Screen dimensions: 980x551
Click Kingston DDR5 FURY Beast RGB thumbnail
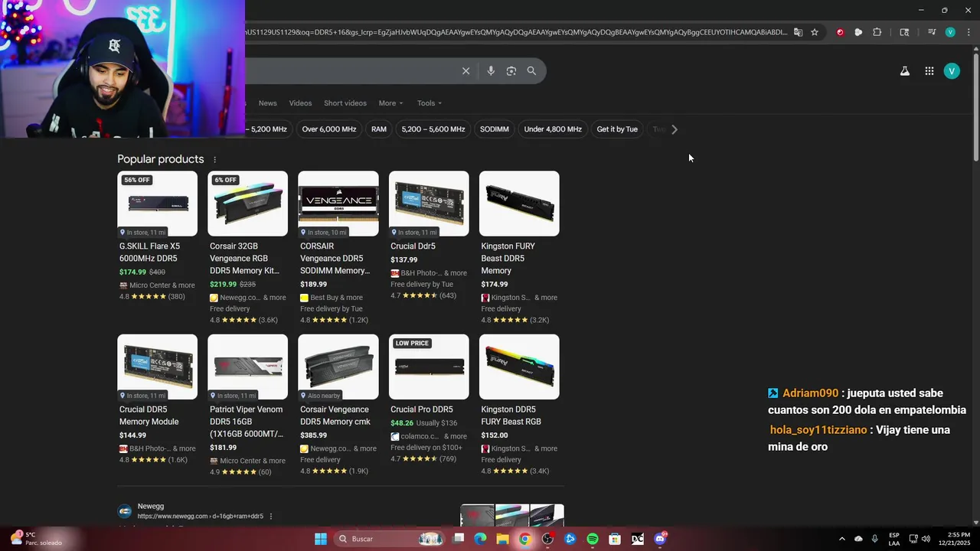point(519,367)
